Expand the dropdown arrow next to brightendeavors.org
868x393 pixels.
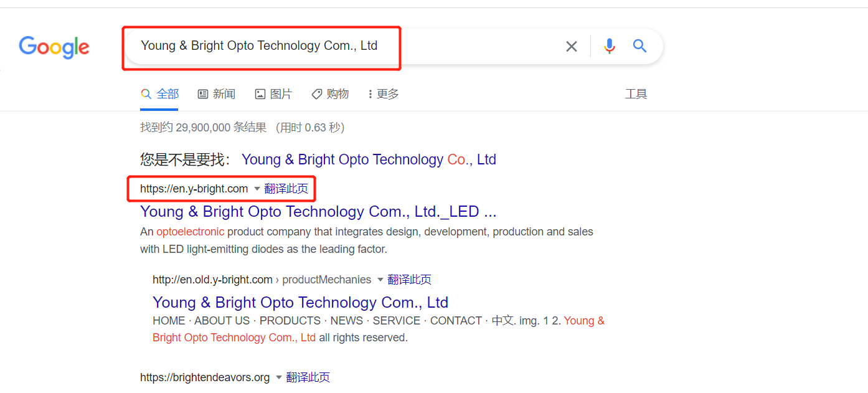(278, 377)
